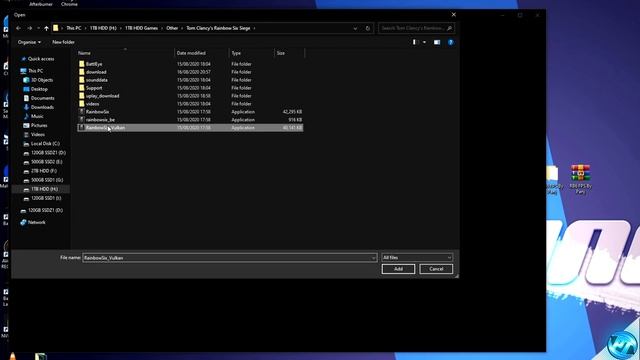Go back with the Back arrow

pos(18,28)
